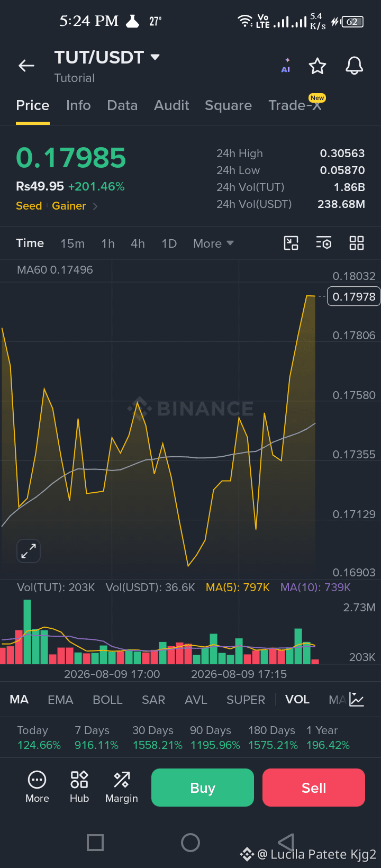
Task: Tap Android back triangle button
Action: tap(286, 842)
